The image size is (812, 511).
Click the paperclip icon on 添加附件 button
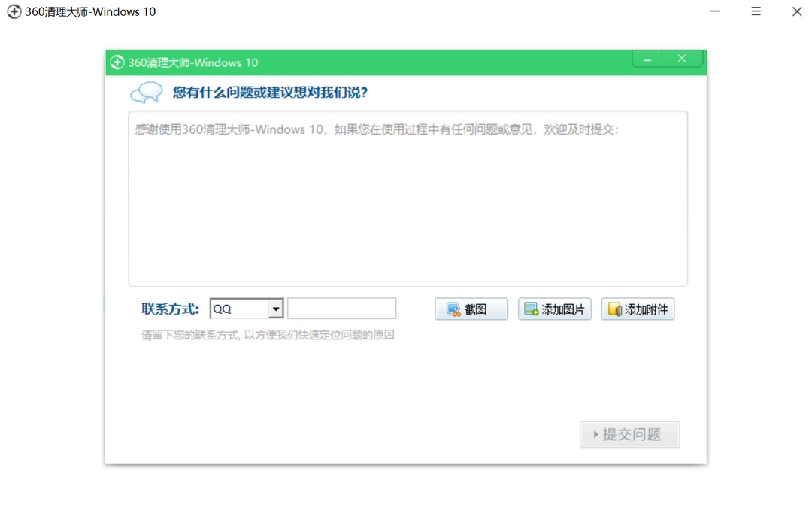[617, 309]
